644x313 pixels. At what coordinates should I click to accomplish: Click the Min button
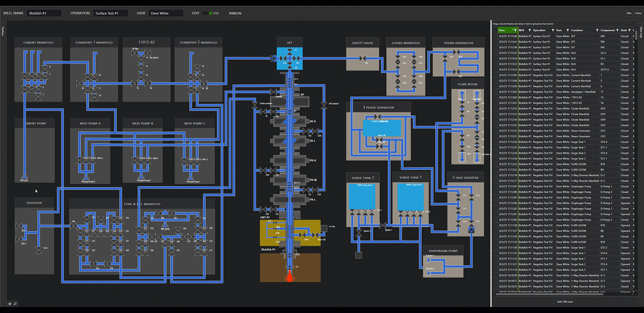click(x=629, y=13)
